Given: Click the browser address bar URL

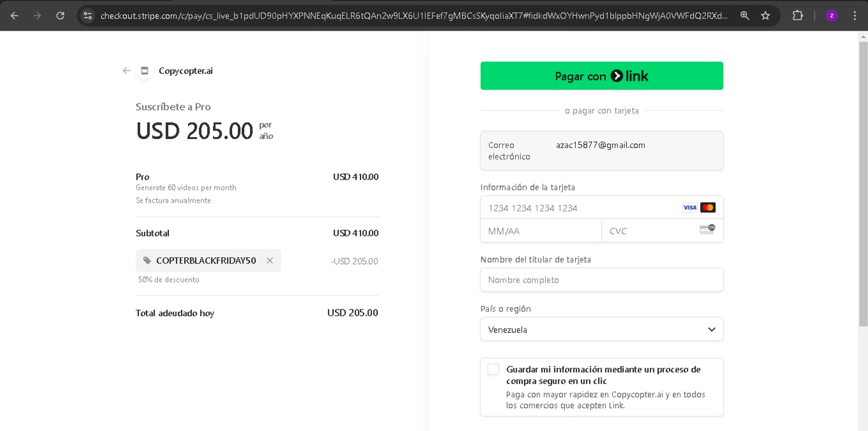Looking at the screenshot, I should point(414,16).
